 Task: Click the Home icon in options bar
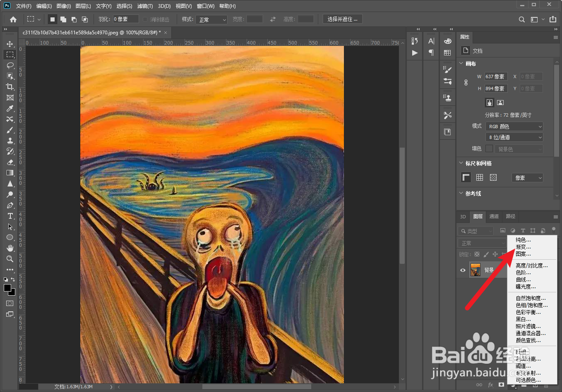pyautogui.click(x=13, y=19)
